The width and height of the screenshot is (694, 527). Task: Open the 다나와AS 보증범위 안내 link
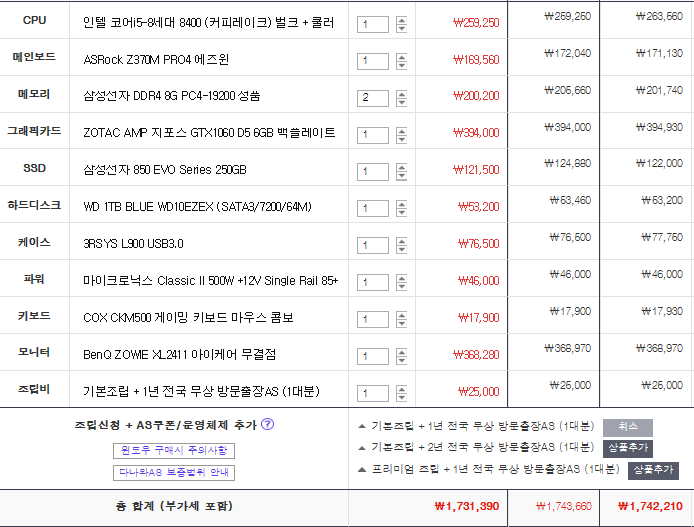point(174,473)
